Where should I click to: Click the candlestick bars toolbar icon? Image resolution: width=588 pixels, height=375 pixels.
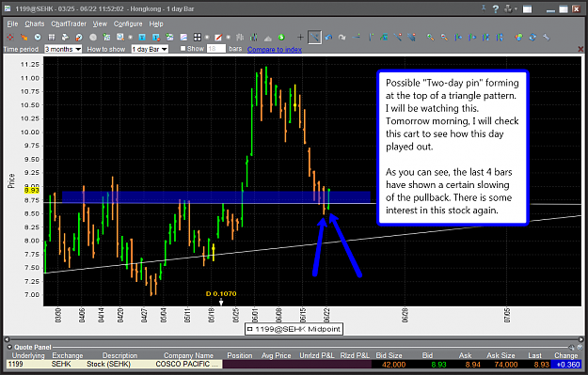click(x=254, y=37)
